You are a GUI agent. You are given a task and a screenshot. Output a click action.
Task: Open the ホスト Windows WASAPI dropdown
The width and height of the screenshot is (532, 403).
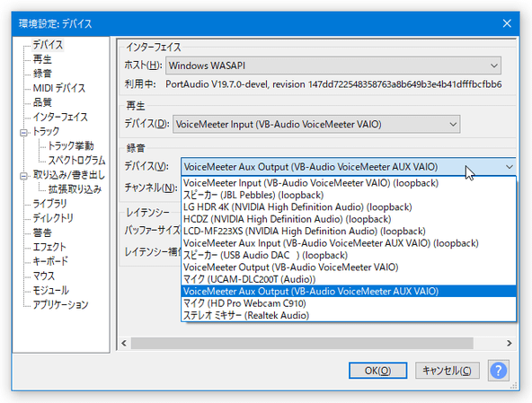click(333, 66)
